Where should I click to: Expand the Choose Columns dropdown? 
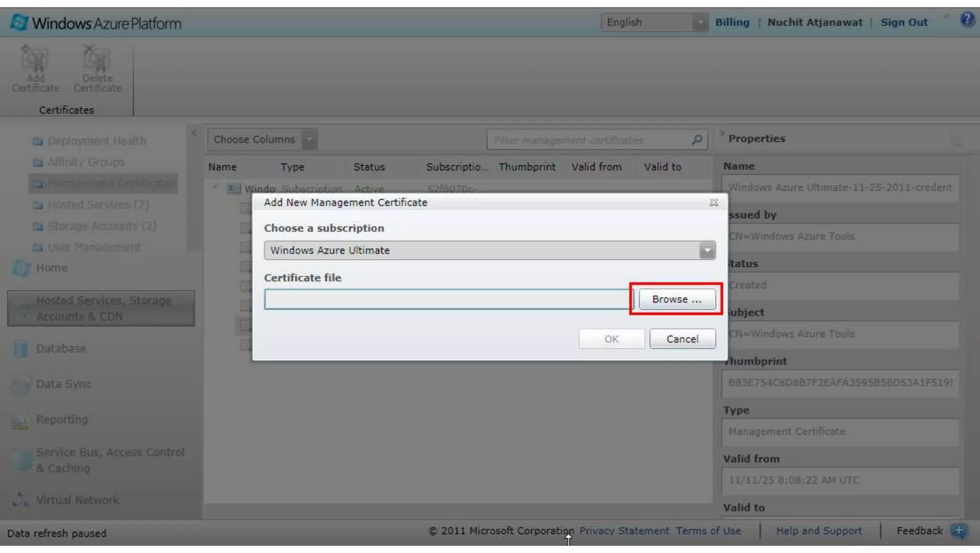click(x=310, y=140)
